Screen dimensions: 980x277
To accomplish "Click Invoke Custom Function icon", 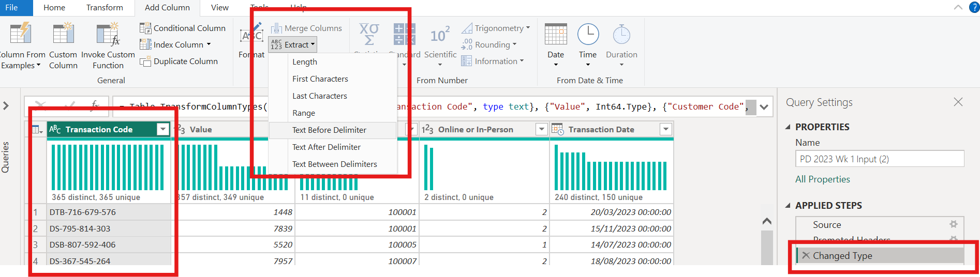I will (108, 33).
